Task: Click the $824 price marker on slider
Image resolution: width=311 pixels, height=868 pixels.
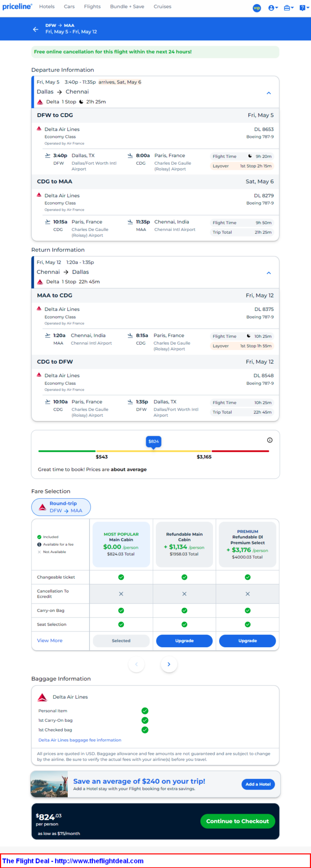Action: [154, 442]
